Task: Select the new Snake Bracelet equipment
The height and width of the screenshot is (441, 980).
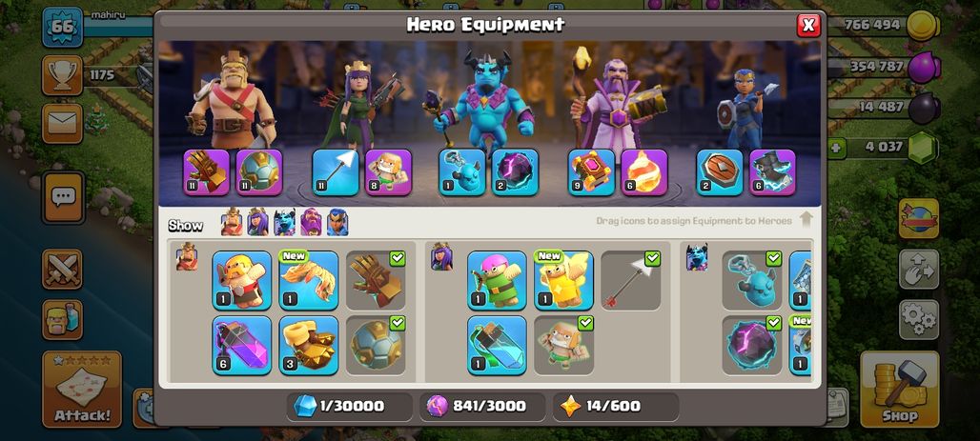Action: coord(309,280)
